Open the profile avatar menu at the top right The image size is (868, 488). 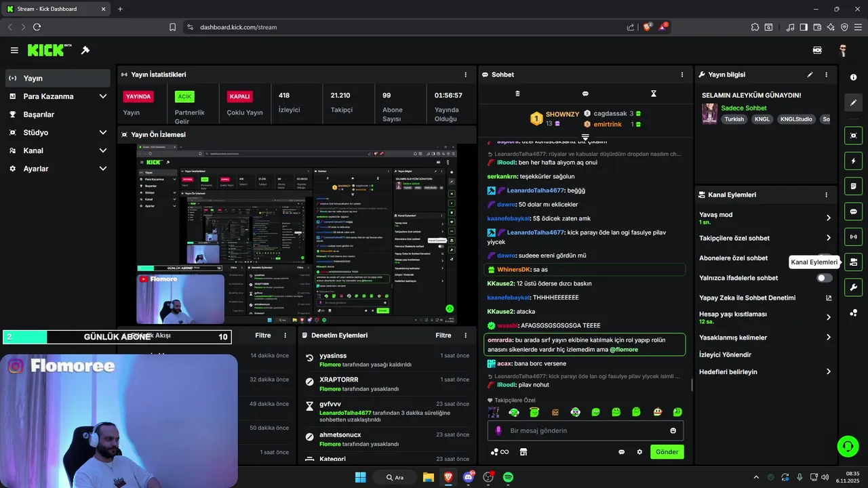pos(843,50)
